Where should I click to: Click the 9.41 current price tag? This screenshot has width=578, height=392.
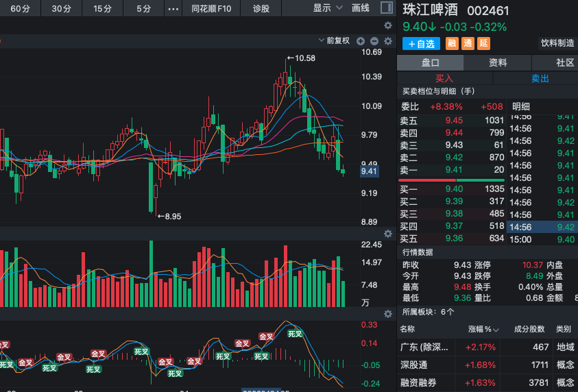coord(369,171)
